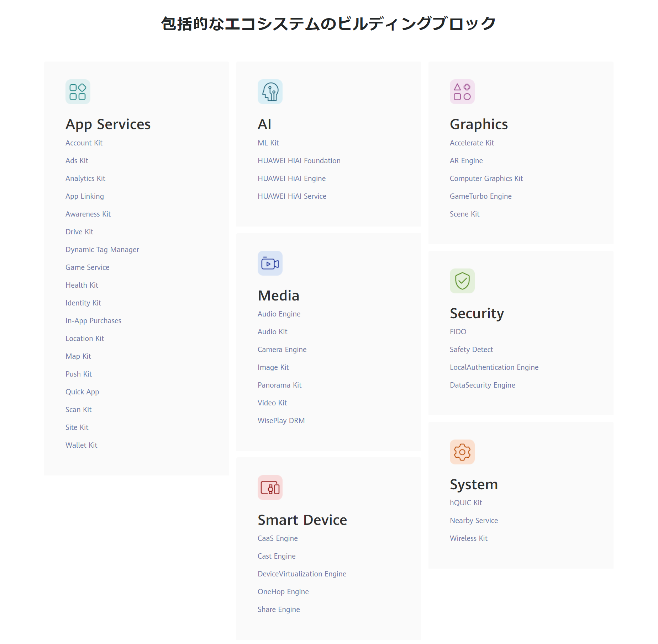Open Wireless Kit
Viewport: 658px width, 644px height.
[469, 538]
